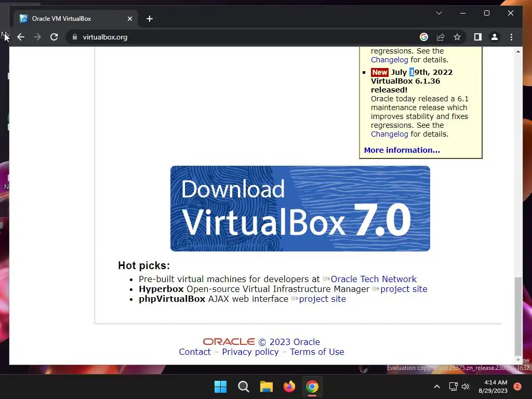The image size is (532, 399).
Task: View site information via the lock icon
Action: click(75, 37)
